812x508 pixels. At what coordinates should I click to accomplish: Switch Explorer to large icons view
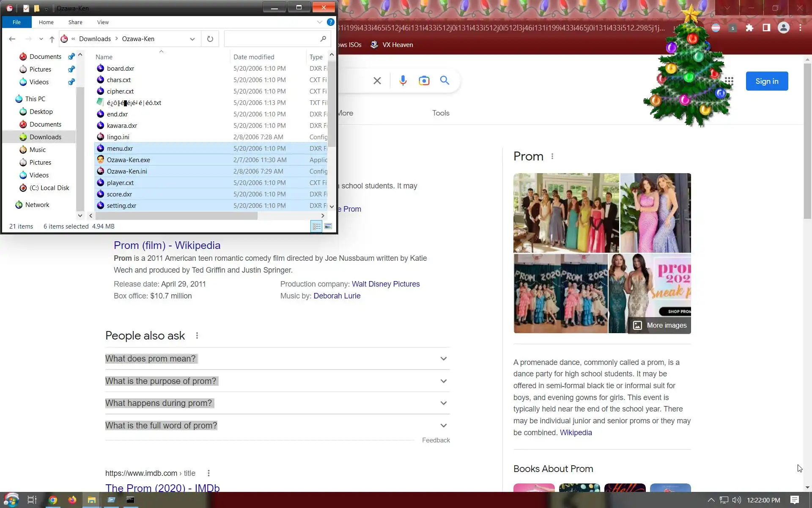point(328,226)
